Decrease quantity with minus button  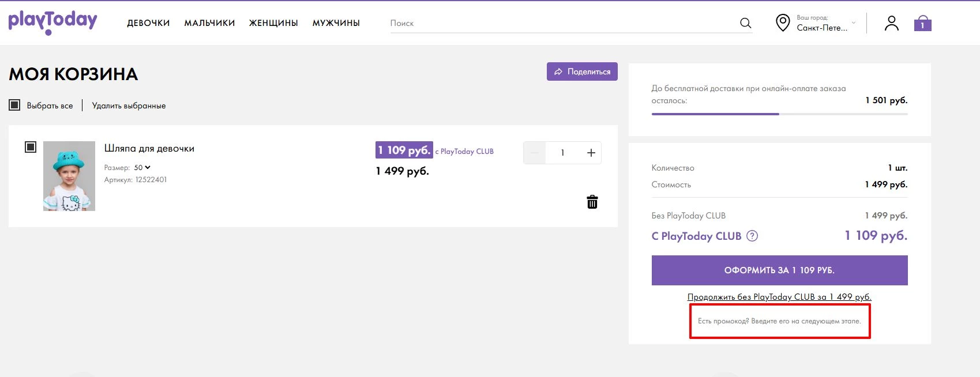(534, 153)
